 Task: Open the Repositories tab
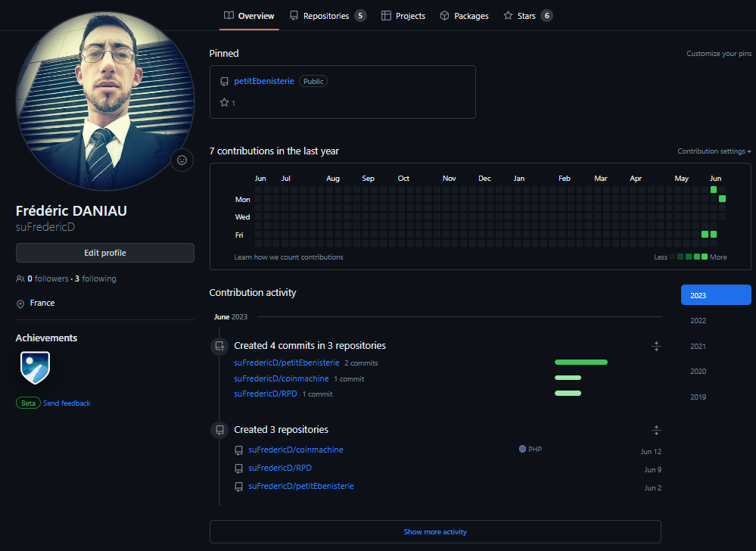pyautogui.click(x=328, y=16)
